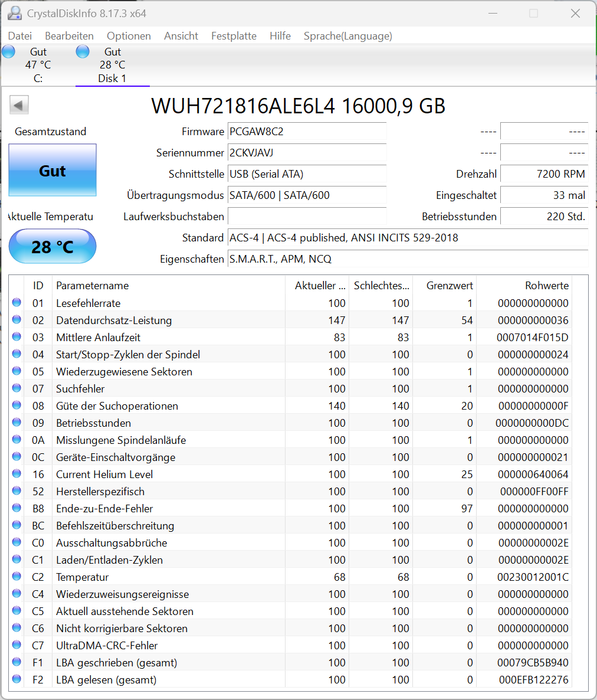597x700 pixels.
Task: Click the previous disk arrow button
Action: coord(19,106)
